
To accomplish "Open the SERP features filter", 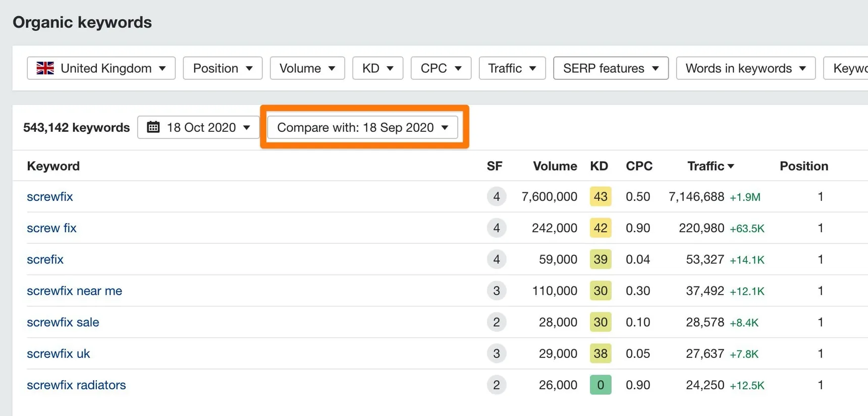I will 611,68.
